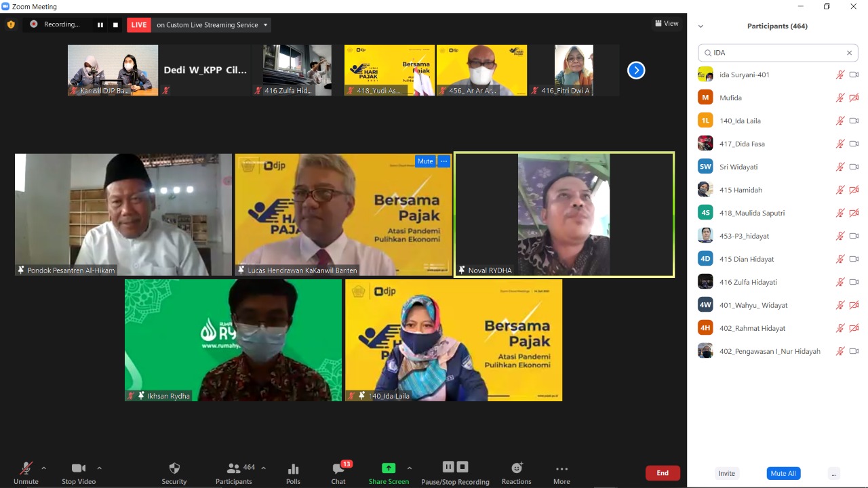This screenshot has height=488, width=868.
Task: Toggle Stop Video camera button
Action: click(78, 468)
